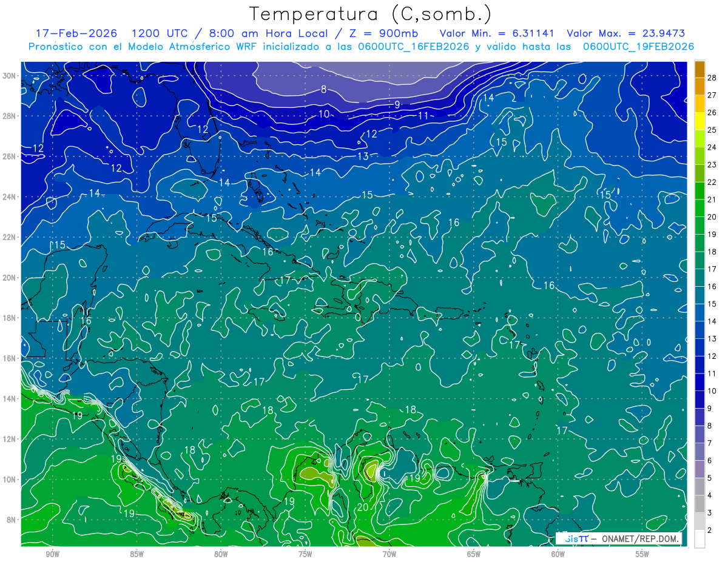Click the "22" label on the color scale
Screen dimensions: 728x562
[712, 182]
